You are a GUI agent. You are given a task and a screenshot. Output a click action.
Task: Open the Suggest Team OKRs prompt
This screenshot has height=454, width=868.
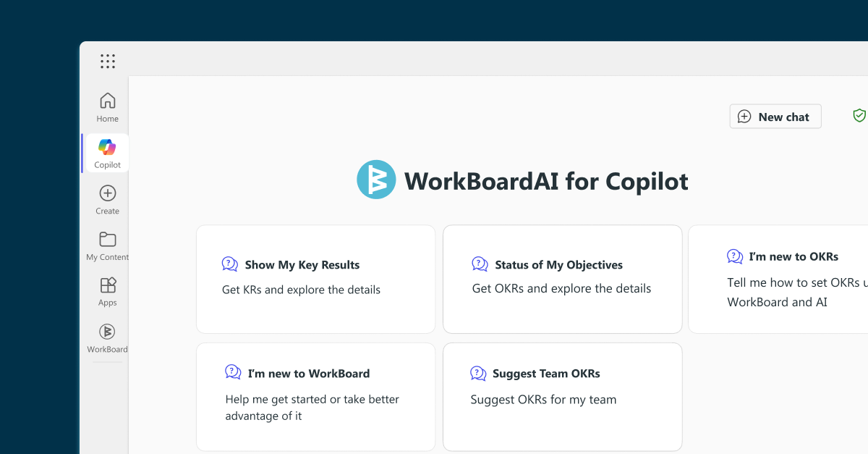coord(562,397)
